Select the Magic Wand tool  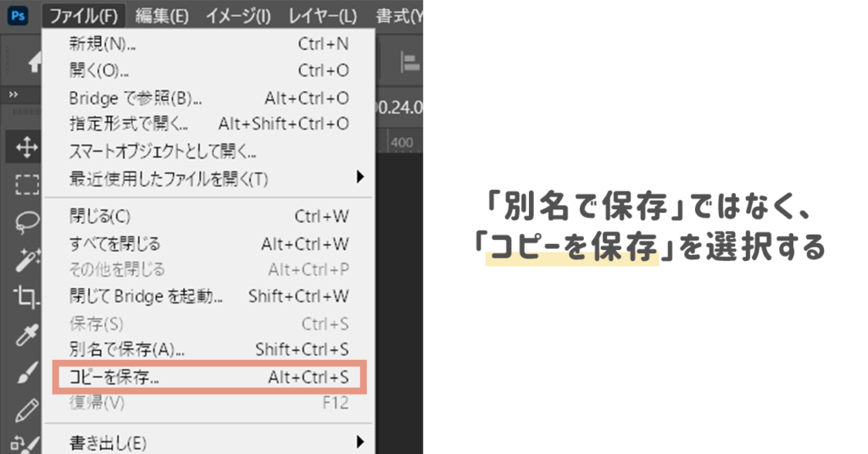(x=25, y=258)
